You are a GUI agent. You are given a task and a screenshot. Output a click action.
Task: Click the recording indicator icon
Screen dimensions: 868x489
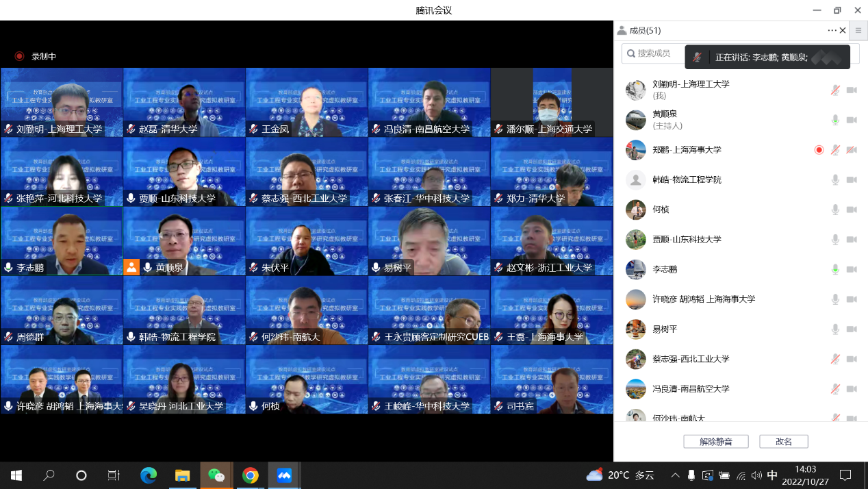(19, 56)
